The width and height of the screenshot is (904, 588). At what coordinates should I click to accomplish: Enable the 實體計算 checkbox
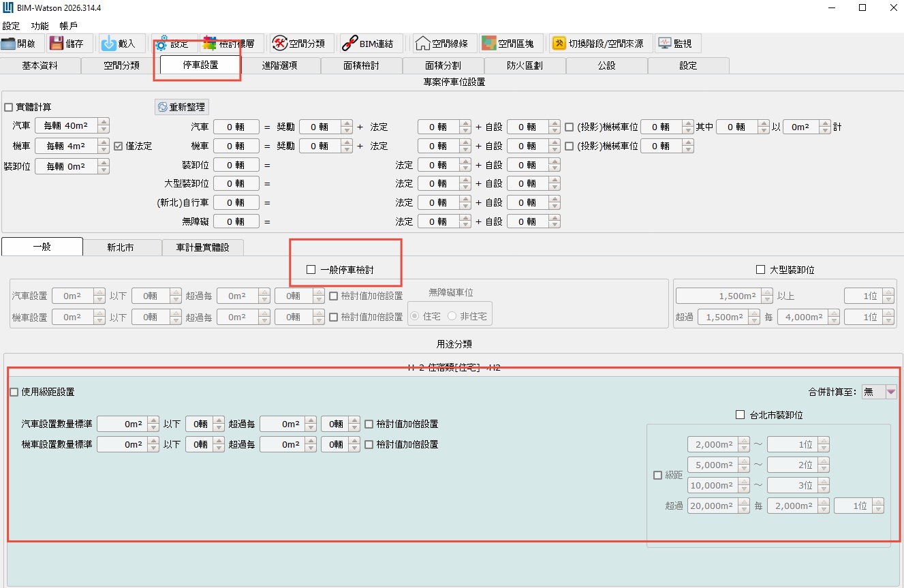pos(9,107)
